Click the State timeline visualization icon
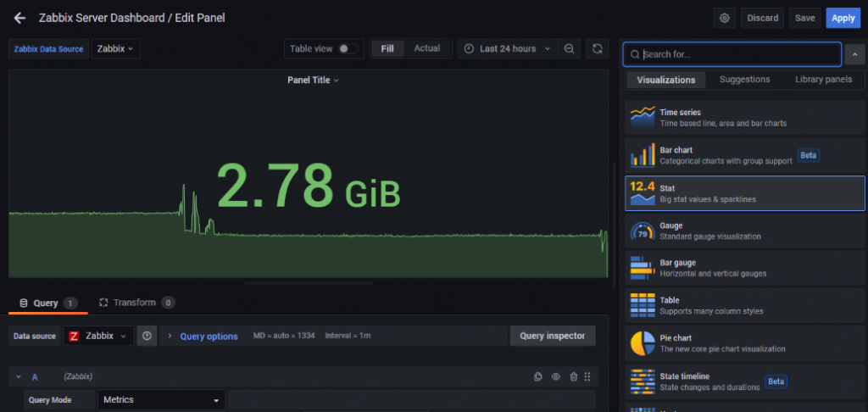The image size is (868, 412). point(643,381)
